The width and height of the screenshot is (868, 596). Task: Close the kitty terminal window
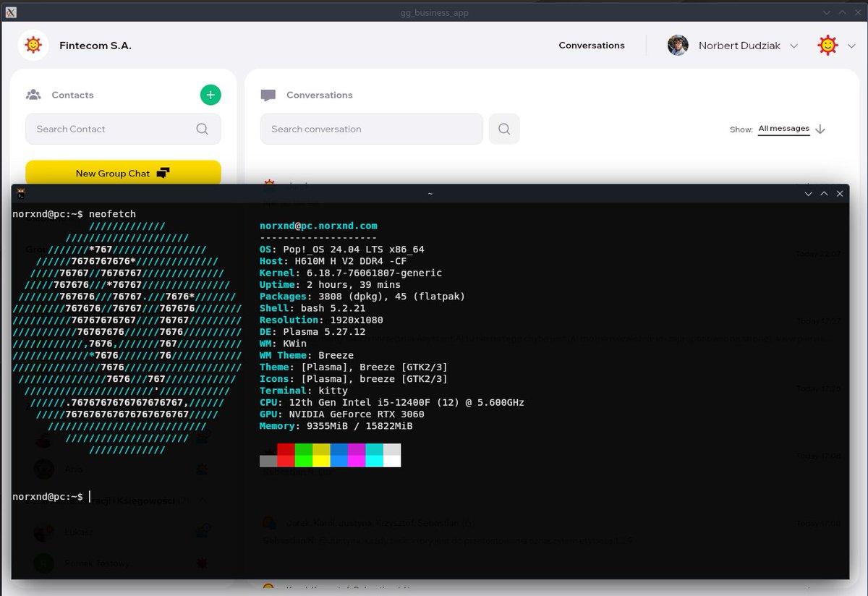tap(840, 194)
